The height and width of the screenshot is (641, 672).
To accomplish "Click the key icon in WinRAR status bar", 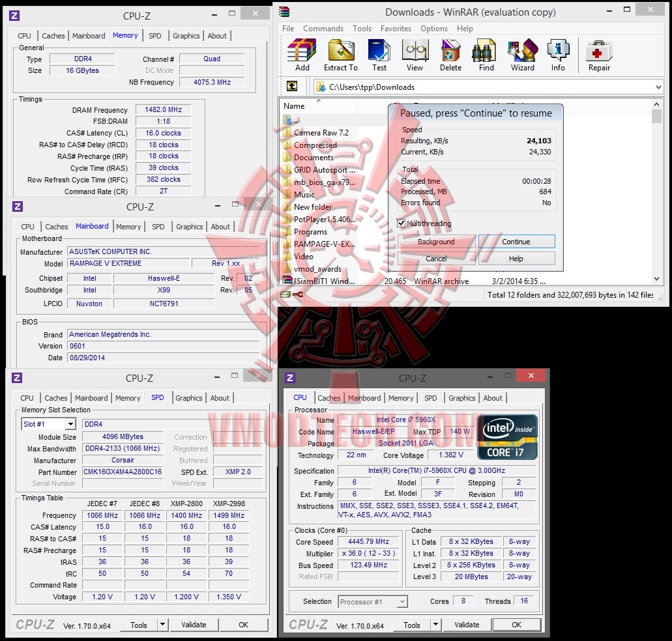I will coord(298,294).
